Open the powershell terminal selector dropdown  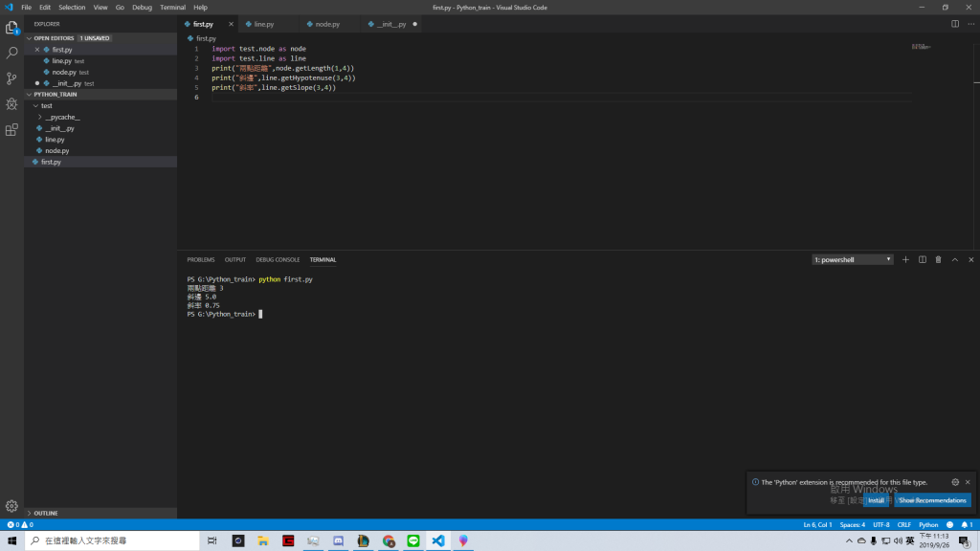tap(853, 260)
